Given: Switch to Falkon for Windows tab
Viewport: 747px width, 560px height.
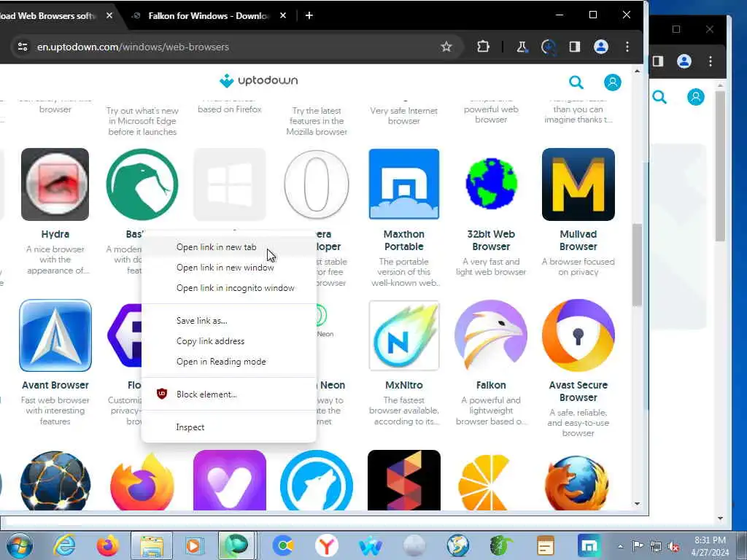Looking at the screenshot, I should point(207,16).
